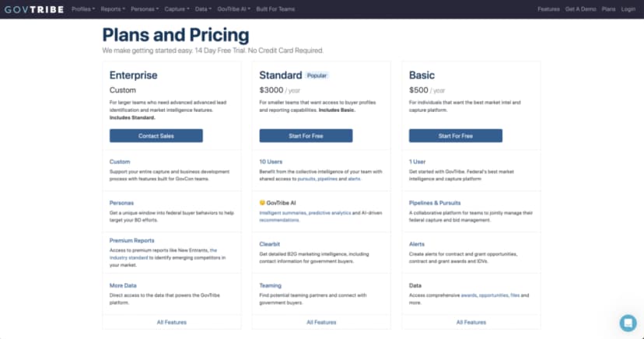
Task: Expand the Profiles dropdown menu
Action: coord(83,9)
